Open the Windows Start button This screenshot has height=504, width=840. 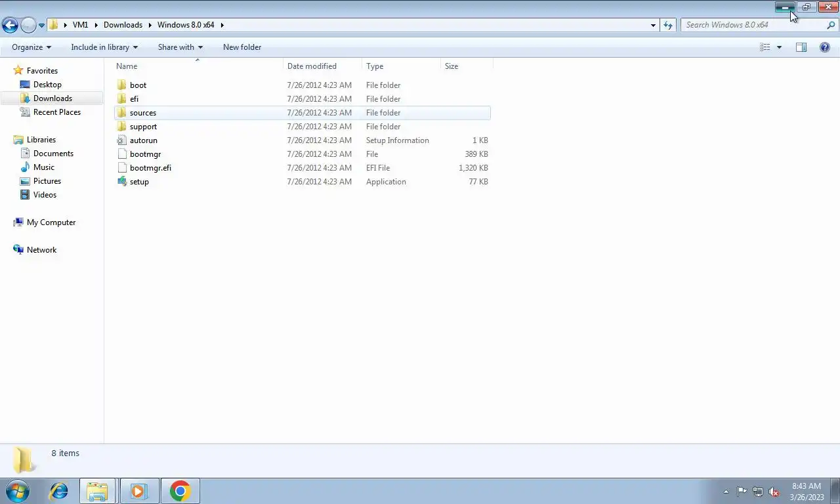[16, 491]
